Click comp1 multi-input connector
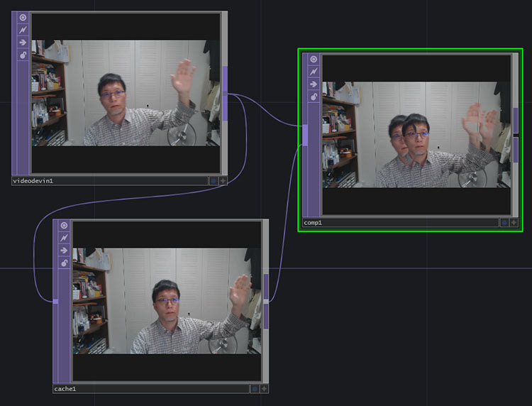 click(305, 135)
